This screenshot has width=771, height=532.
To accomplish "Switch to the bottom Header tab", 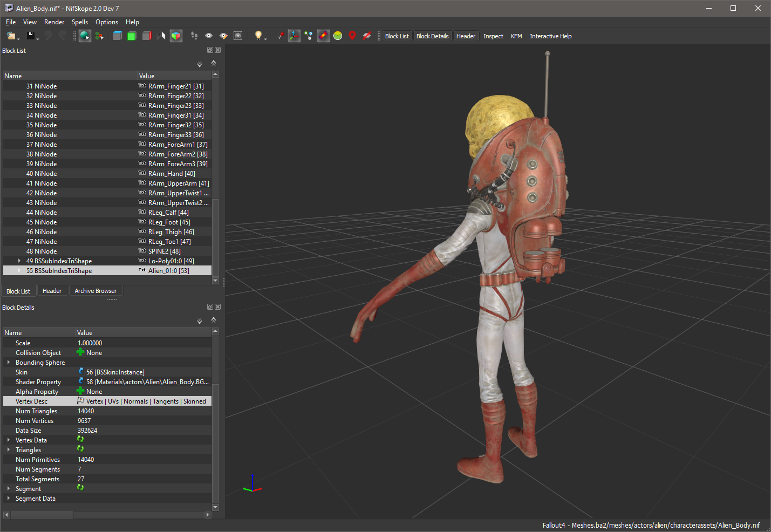I will 52,291.
